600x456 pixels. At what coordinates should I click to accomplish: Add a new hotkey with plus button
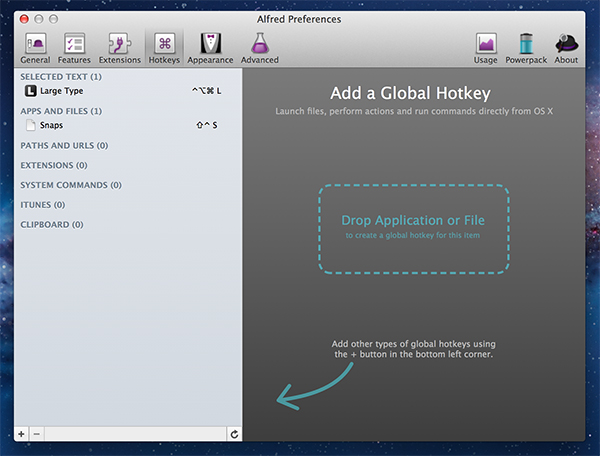click(x=21, y=434)
